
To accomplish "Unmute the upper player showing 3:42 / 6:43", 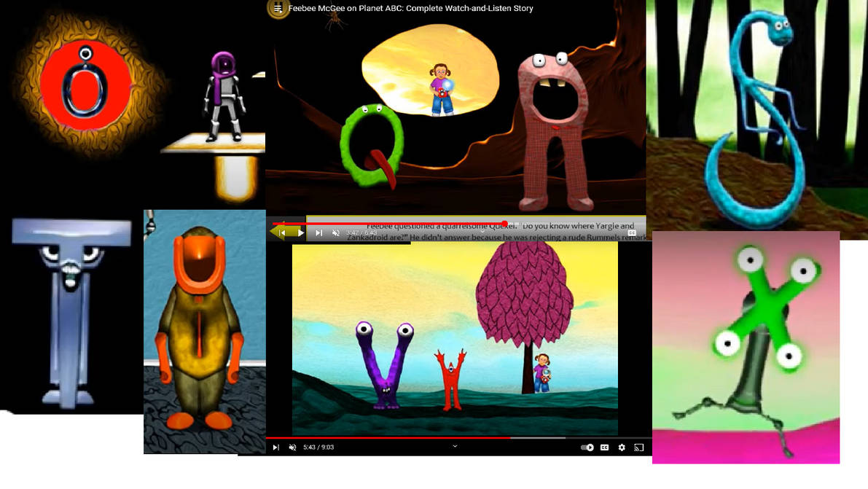I will 335,233.
